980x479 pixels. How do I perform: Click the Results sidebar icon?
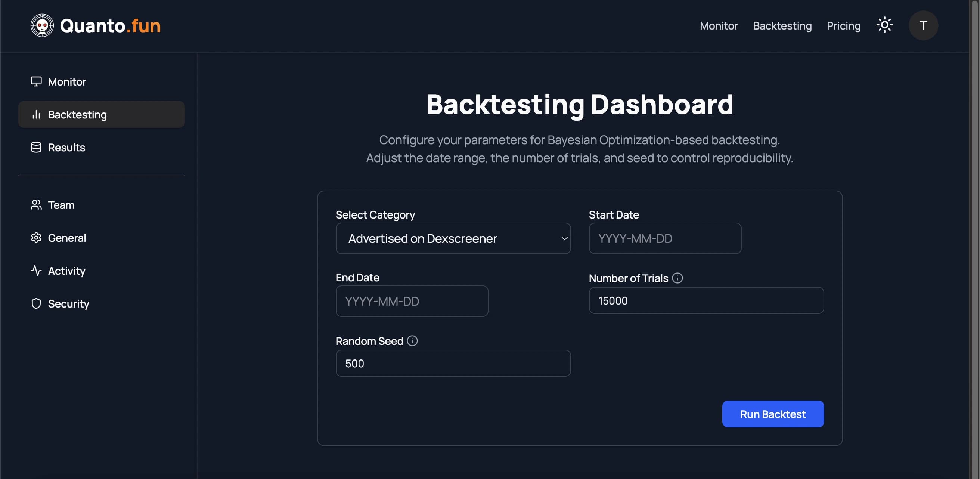[35, 147]
